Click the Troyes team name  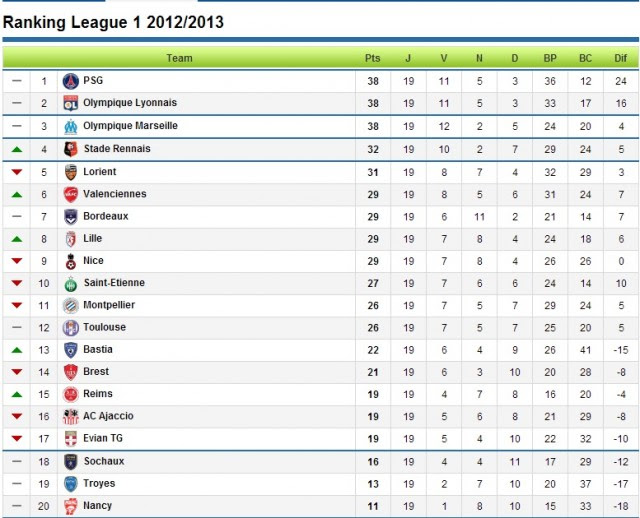tap(99, 483)
